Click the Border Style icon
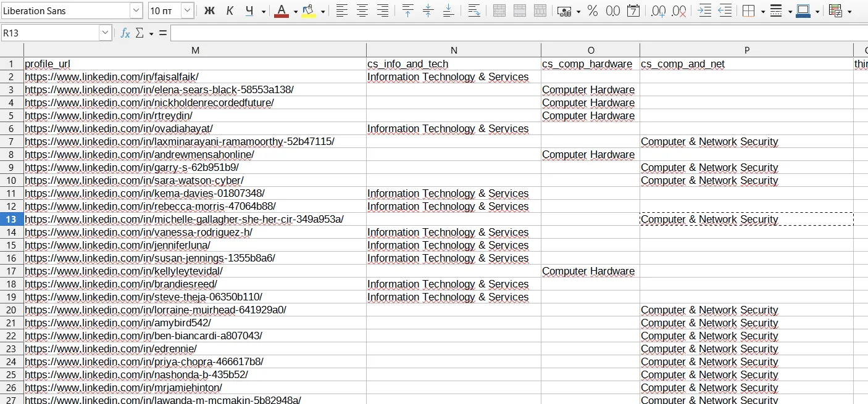This screenshot has width=868, height=404. pos(777,10)
